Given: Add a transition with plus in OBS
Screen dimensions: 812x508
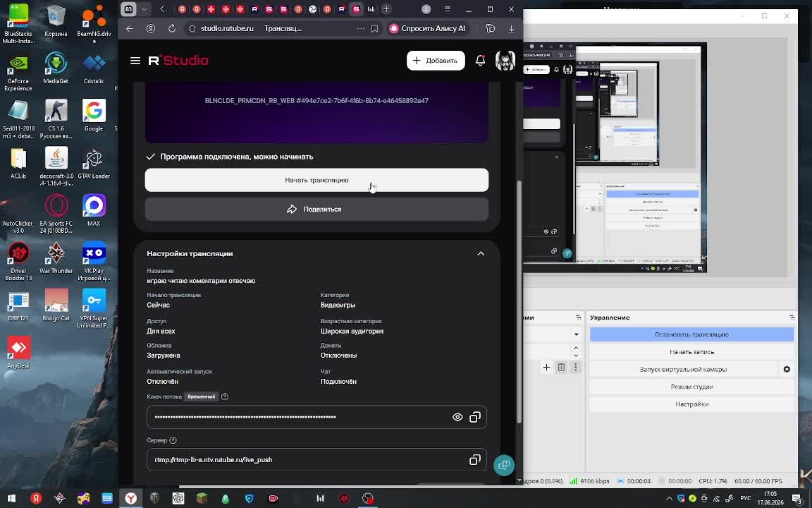Looking at the screenshot, I should pyautogui.click(x=546, y=368).
